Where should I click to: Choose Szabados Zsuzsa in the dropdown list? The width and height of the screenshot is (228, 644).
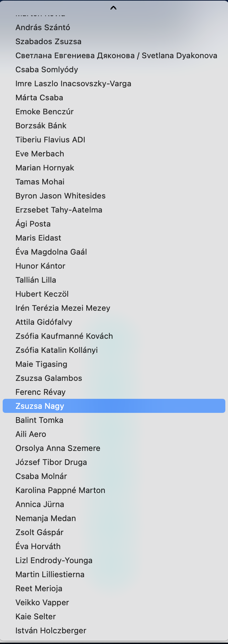point(48,41)
